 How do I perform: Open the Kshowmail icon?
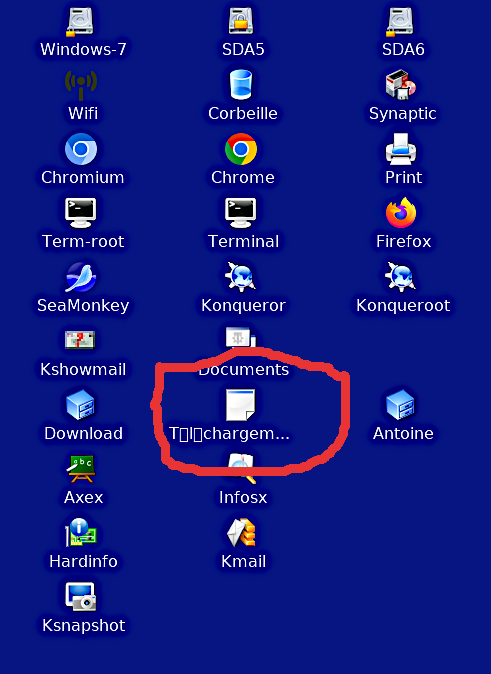[x=80, y=340]
